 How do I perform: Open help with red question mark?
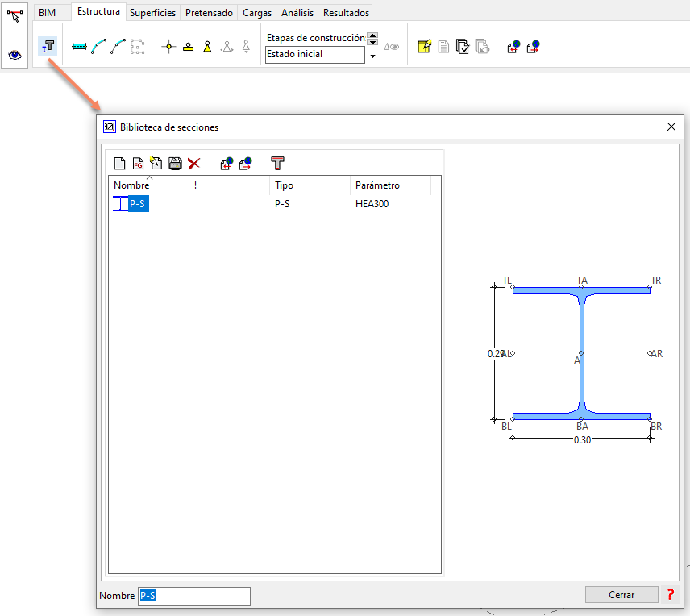click(670, 595)
